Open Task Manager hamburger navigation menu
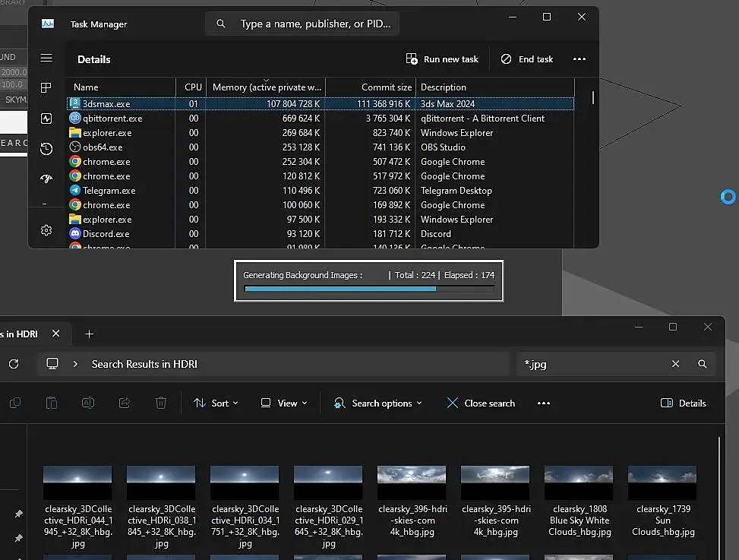This screenshot has width=739, height=560. (x=46, y=58)
